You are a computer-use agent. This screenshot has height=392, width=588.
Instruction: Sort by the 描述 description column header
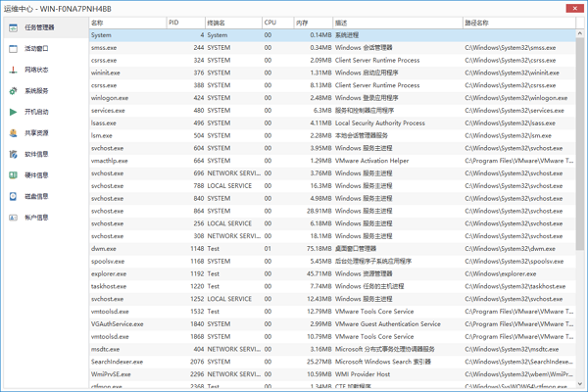pos(398,23)
